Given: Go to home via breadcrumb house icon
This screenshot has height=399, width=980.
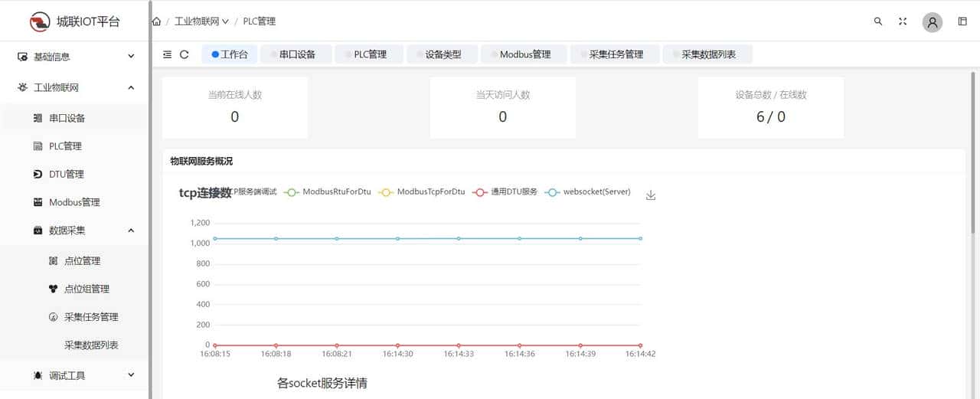Looking at the screenshot, I should [157, 21].
